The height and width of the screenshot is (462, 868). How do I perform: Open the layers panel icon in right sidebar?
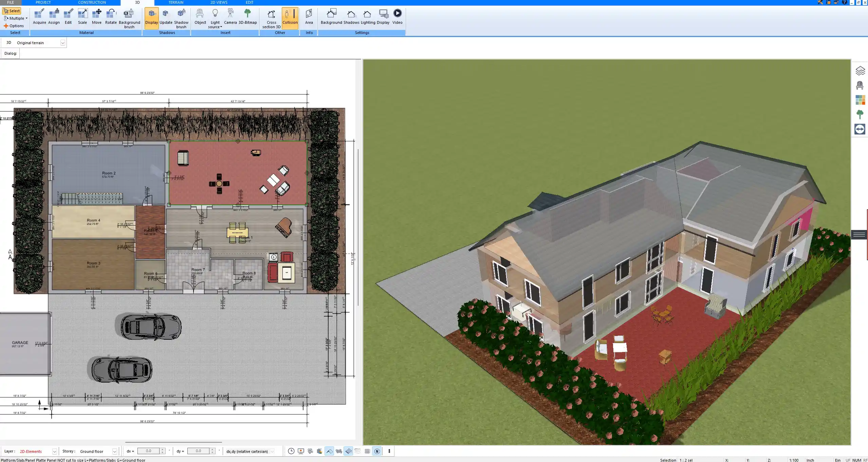click(x=860, y=71)
